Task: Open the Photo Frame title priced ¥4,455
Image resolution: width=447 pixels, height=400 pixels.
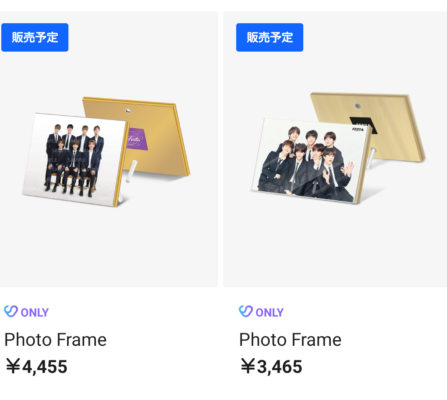Action: point(55,340)
